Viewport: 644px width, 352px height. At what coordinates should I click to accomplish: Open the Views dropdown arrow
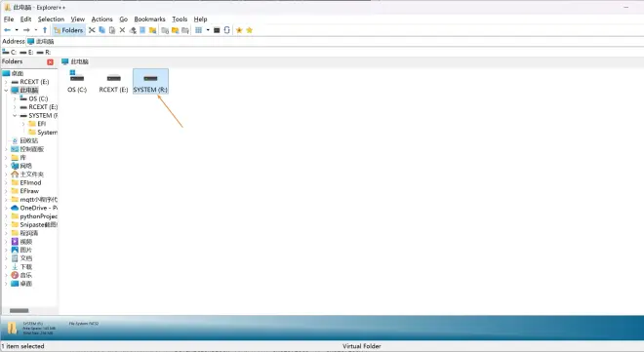208,30
